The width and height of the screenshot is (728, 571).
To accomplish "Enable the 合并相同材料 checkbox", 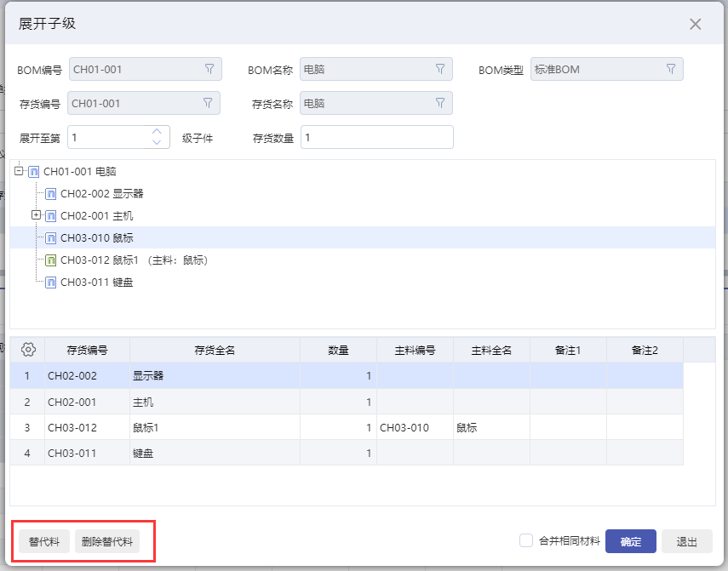I will tap(525, 541).
